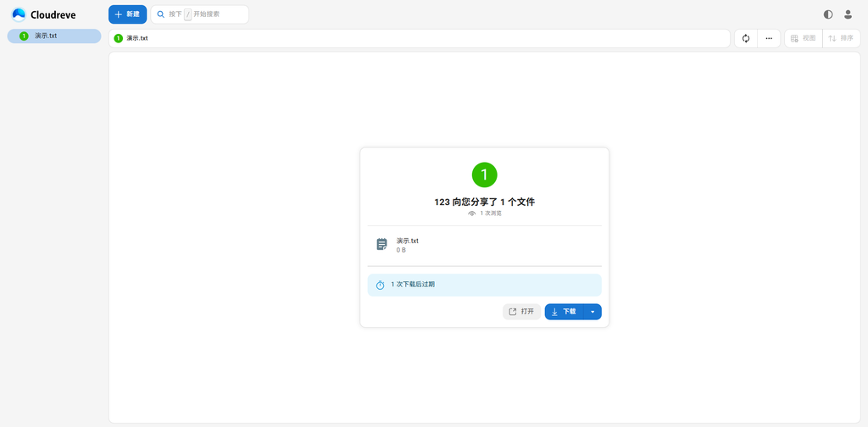This screenshot has width=868, height=427.
Task: Click the stopwatch expiry icon
Action: click(380, 285)
